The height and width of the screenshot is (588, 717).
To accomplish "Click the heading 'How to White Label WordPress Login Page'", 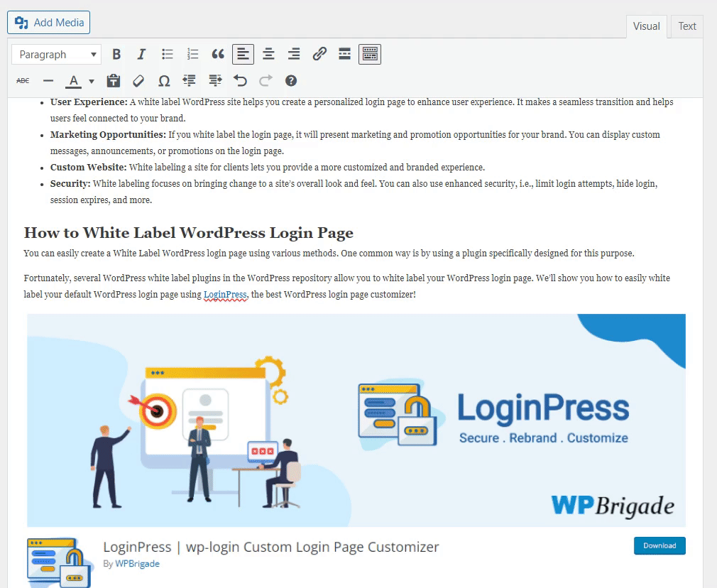I will point(188,233).
